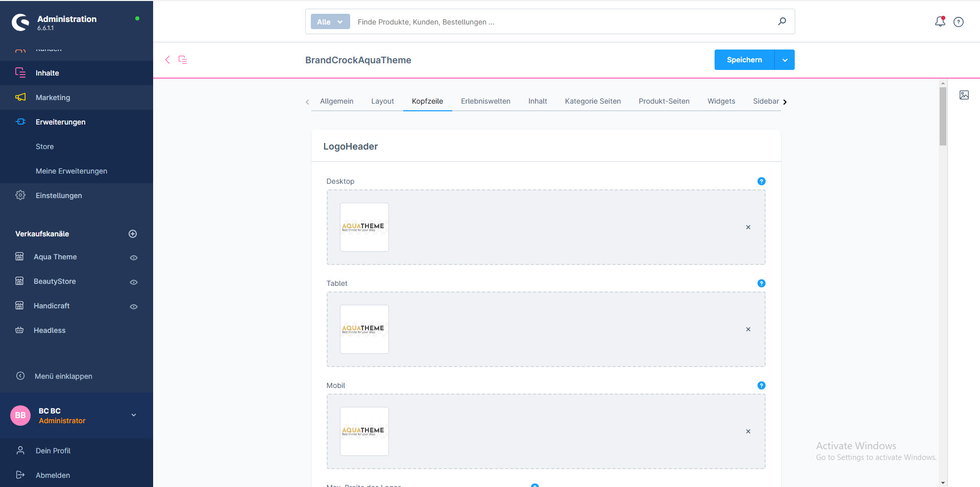Viewport: 980px width, 487px height.
Task: Toggle storefront view for Aqua Theme channel
Action: [134, 258]
